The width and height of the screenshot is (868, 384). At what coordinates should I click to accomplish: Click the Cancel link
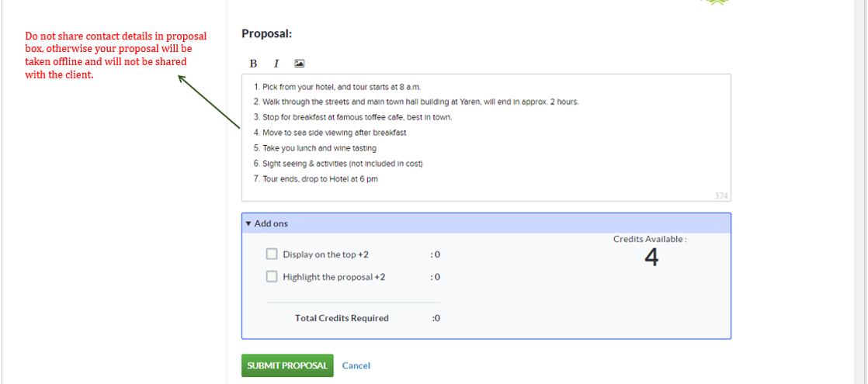[x=356, y=365]
